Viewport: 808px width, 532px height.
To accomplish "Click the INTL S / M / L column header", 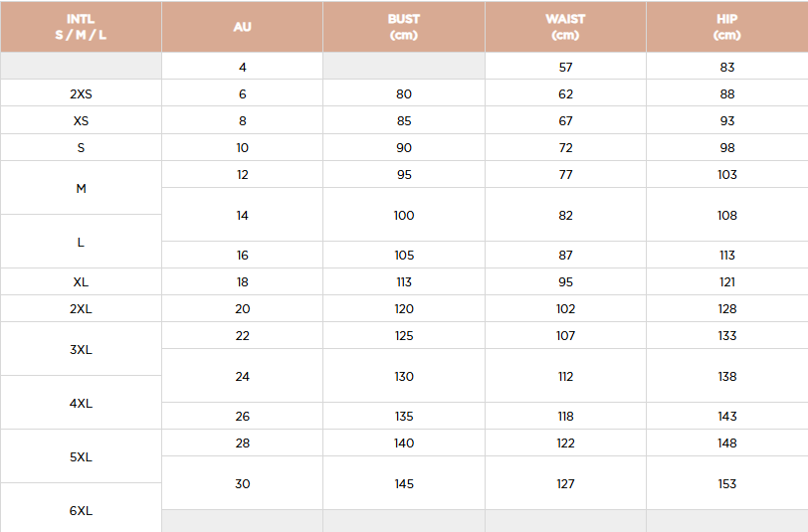I will (81, 27).
